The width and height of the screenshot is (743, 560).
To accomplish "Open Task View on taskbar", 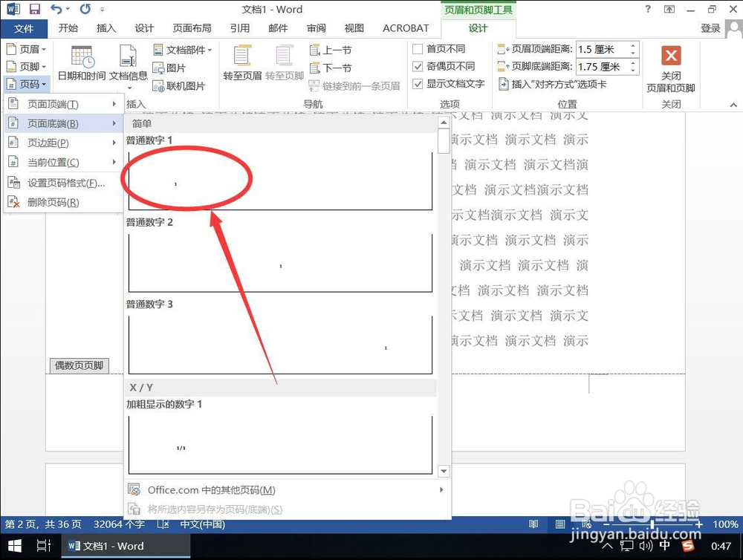I will click(x=44, y=546).
